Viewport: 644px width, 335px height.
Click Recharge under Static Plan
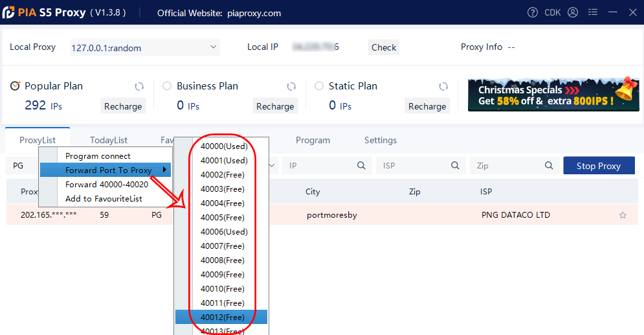click(427, 106)
